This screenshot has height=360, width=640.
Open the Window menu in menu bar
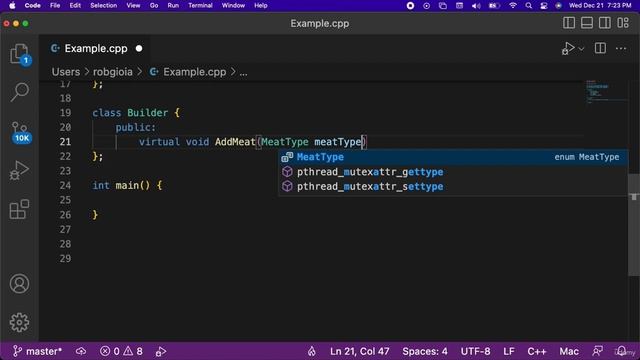click(233, 5)
